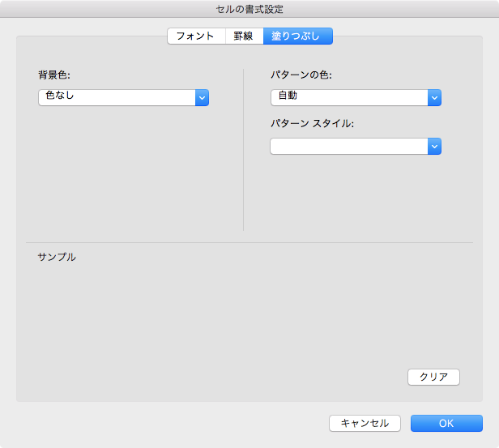Screen dimensions: 499x448
Task: Click the パターンの色 label
Action: click(301, 75)
